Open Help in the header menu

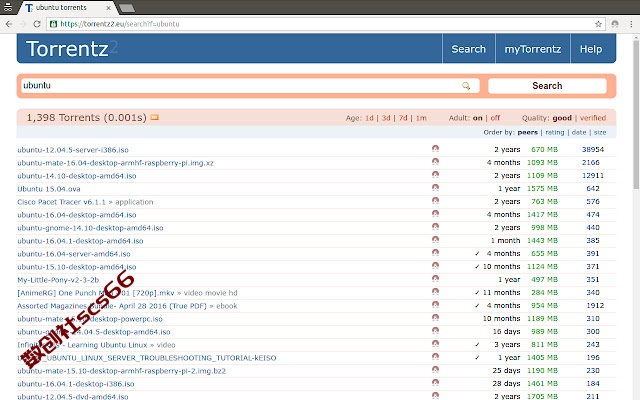pyautogui.click(x=591, y=49)
